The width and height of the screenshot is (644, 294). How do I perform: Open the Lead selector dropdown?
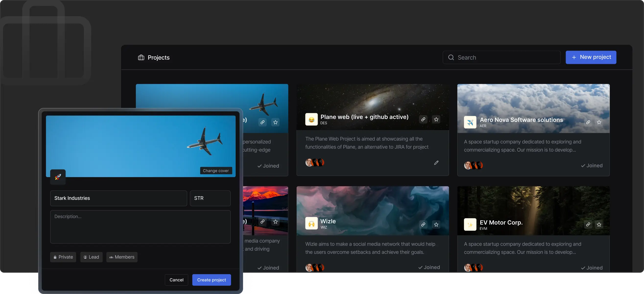pos(91,257)
